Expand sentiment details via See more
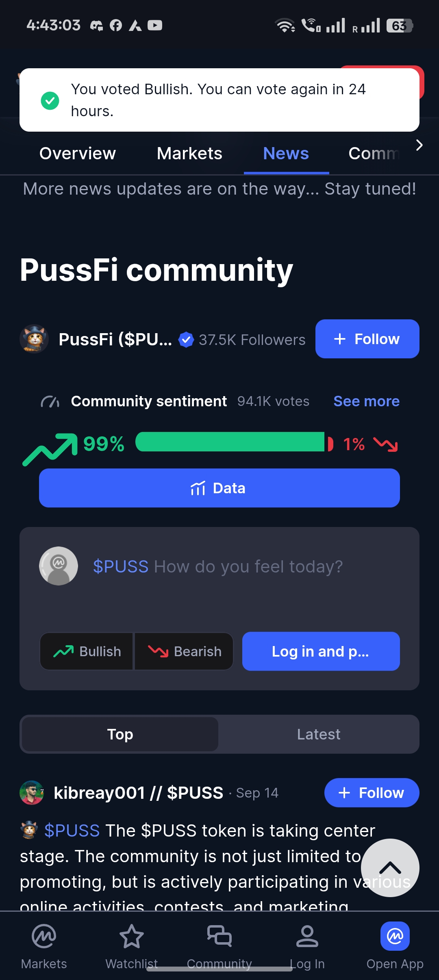This screenshot has width=439, height=980. (x=367, y=401)
